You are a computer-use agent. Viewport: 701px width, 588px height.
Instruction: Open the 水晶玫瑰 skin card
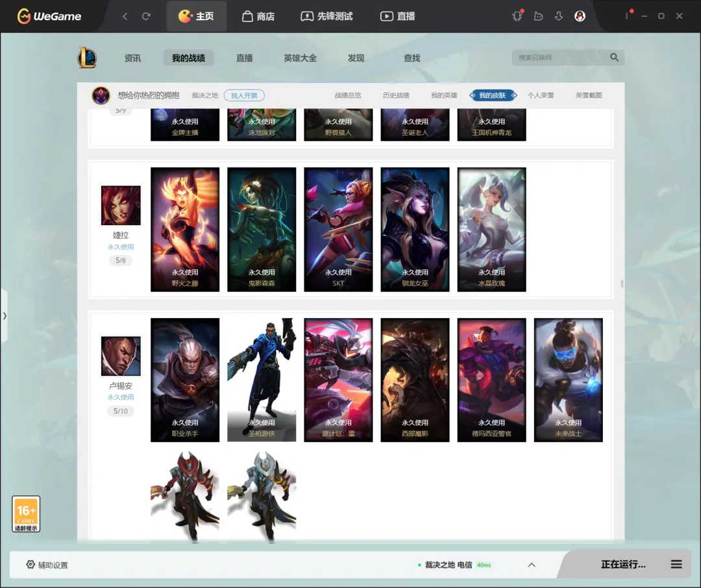[492, 229]
